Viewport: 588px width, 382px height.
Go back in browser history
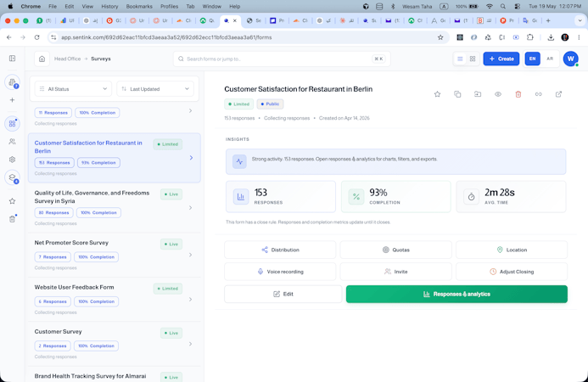9,37
